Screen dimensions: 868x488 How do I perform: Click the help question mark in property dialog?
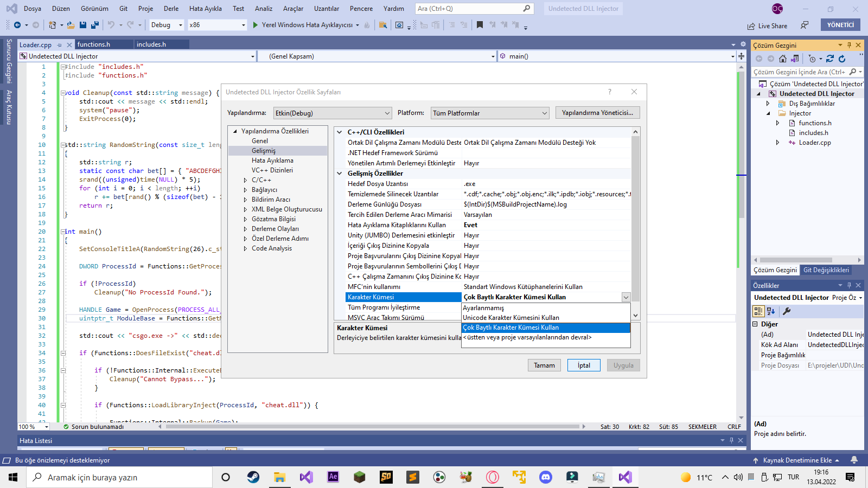click(x=610, y=92)
